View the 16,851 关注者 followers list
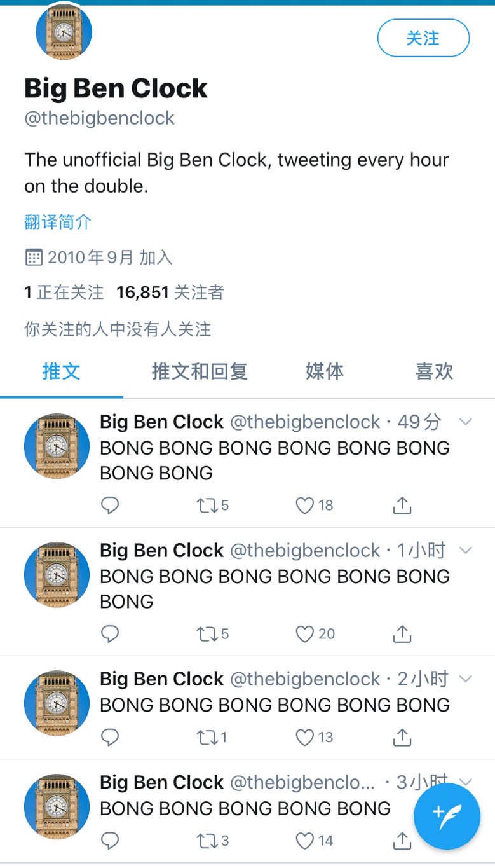Viewport: 495px width, 868px height. [170, 292]
